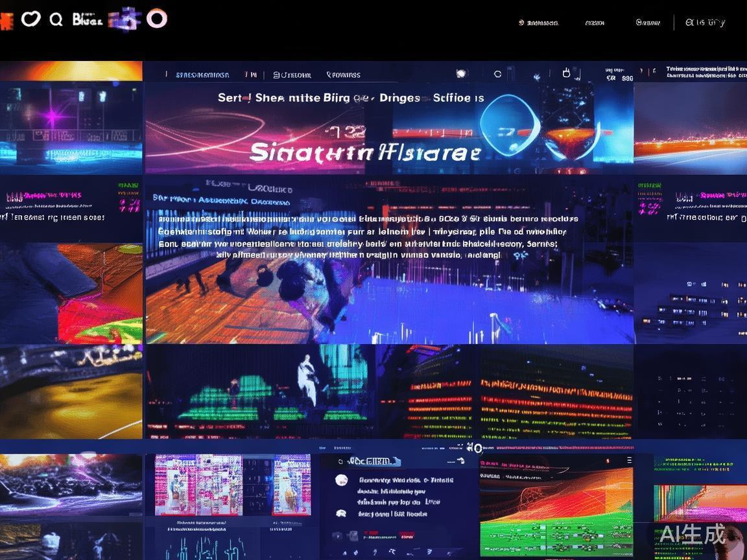Open the golden road thumbnail on left
Viewport: 747px width, 560px height.
71,392
